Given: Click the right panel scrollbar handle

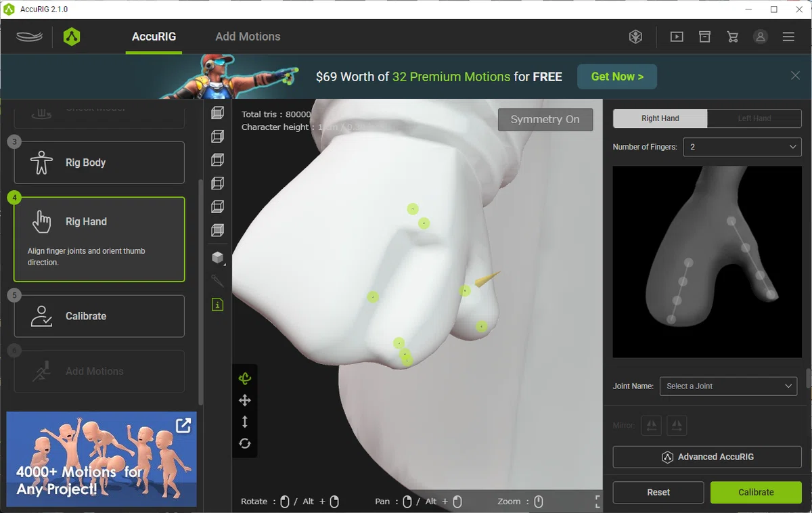Looking at the screenshot, I should [x=809, y=378].
